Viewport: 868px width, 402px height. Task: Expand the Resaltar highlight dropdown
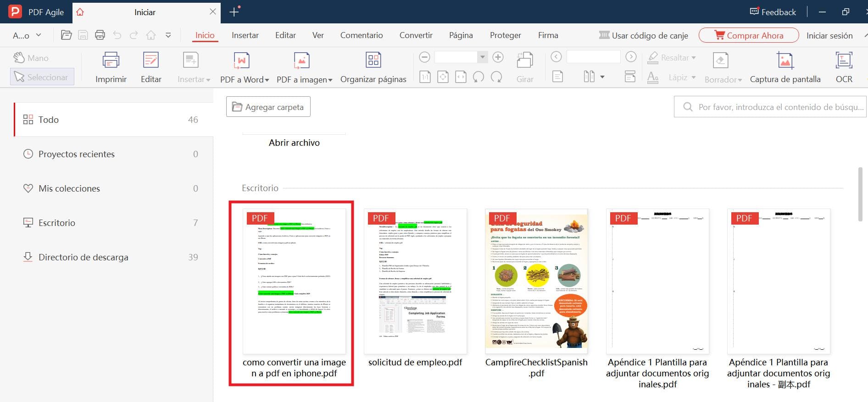(x=694, y=58)
